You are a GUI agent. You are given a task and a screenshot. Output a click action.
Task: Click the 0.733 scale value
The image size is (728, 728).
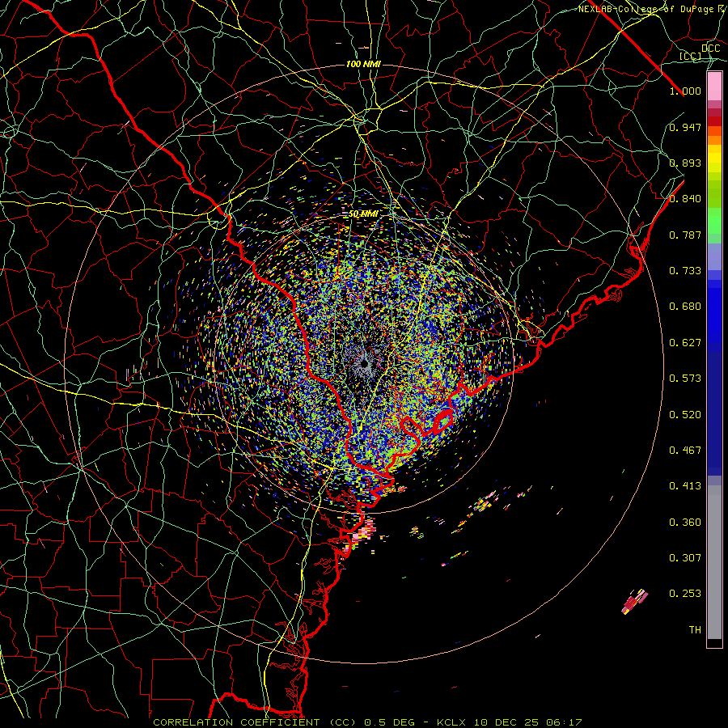coord(685,271)
